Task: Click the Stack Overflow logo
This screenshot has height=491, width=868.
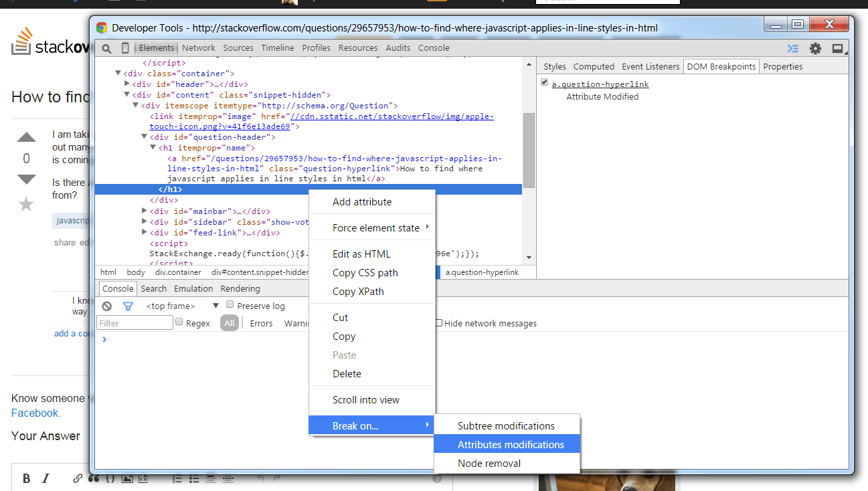Action: point(50,43)
